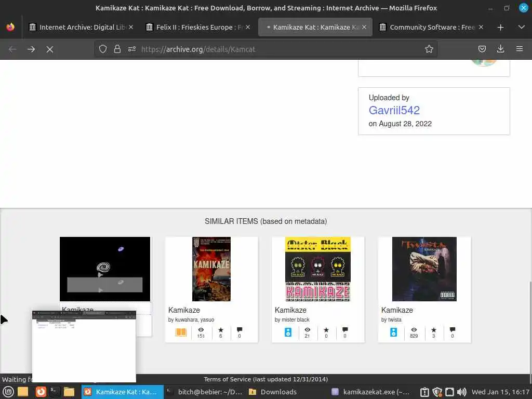Screen dimensions: 532x399
Task: Close the Internet Archive: Digital Library tab
Action: click(131, 27)
